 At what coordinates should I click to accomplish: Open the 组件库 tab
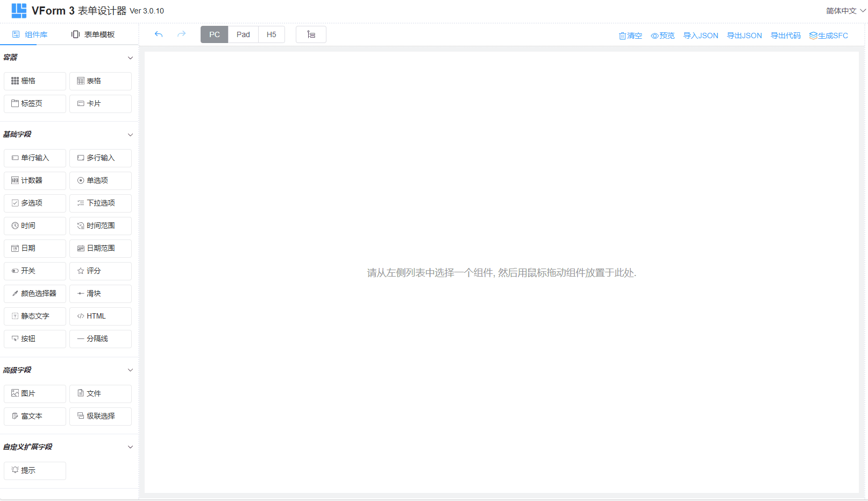tap(30, 34)
